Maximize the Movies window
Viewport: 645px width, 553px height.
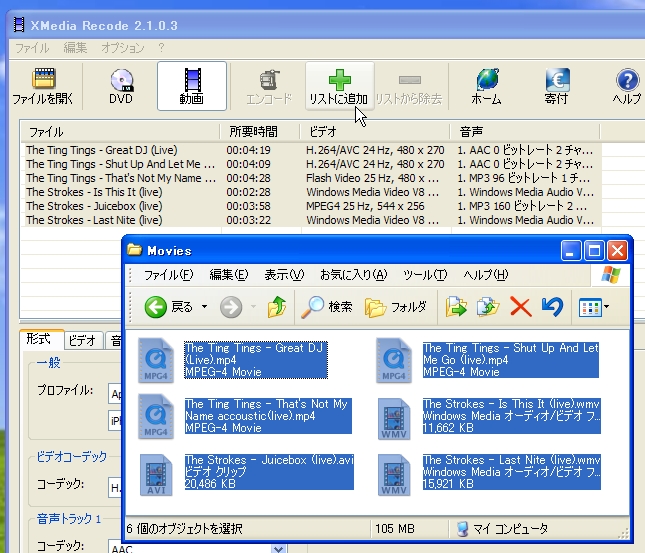[594, 250]
